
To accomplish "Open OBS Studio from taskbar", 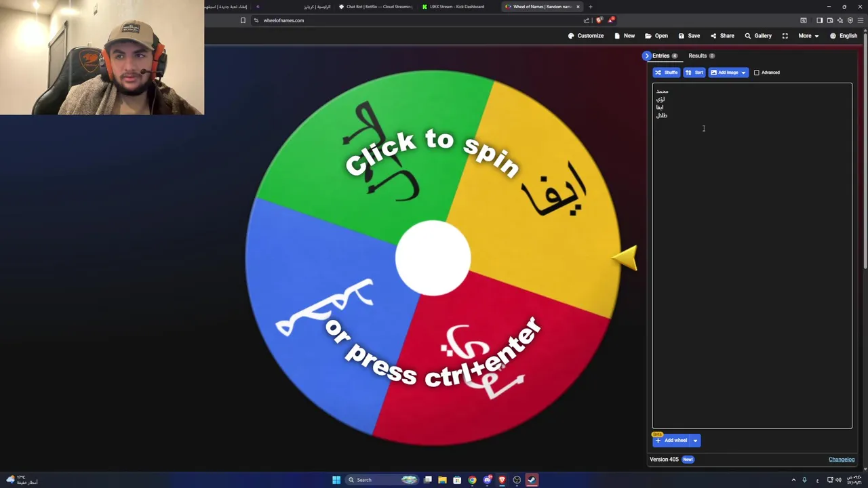I will pos(517,480).
